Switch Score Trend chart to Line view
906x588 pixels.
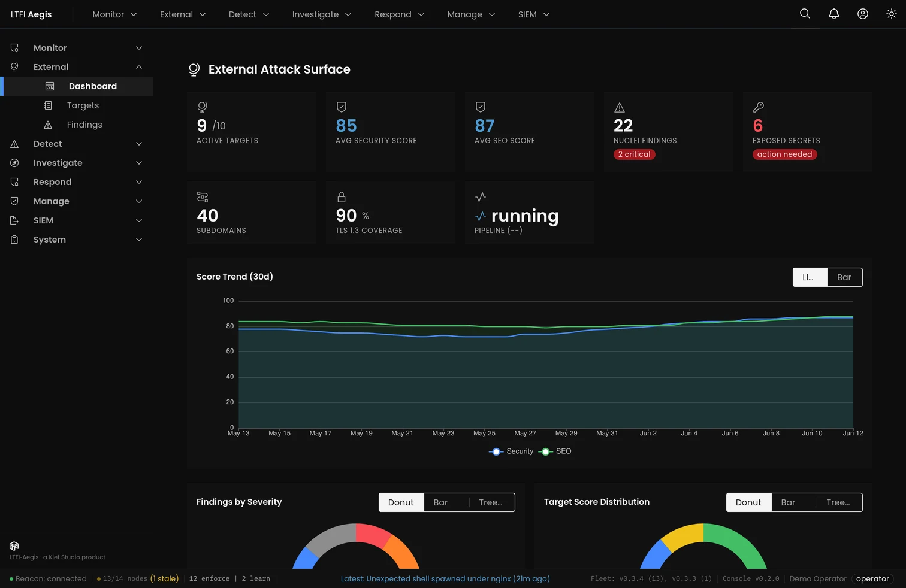810,277
